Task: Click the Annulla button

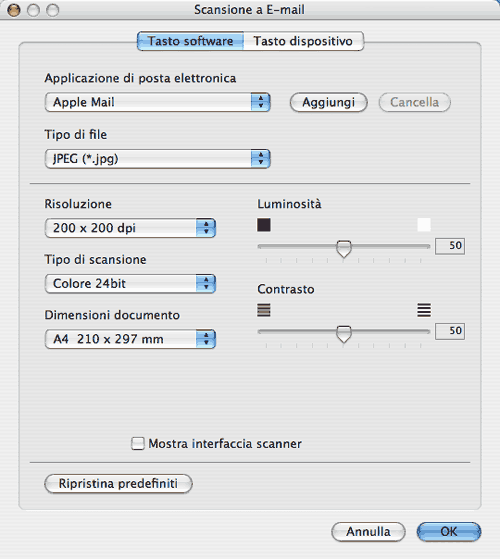Action: (368, 532)
